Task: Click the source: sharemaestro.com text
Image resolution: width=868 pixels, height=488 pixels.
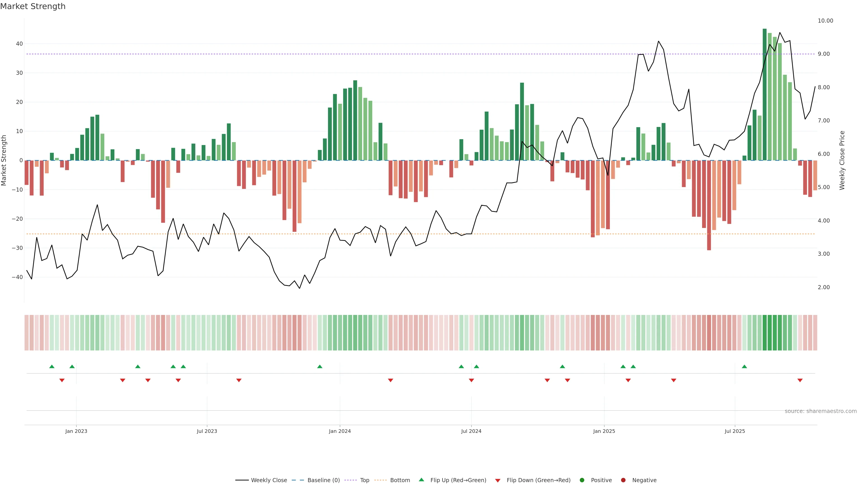Action: 821,411
